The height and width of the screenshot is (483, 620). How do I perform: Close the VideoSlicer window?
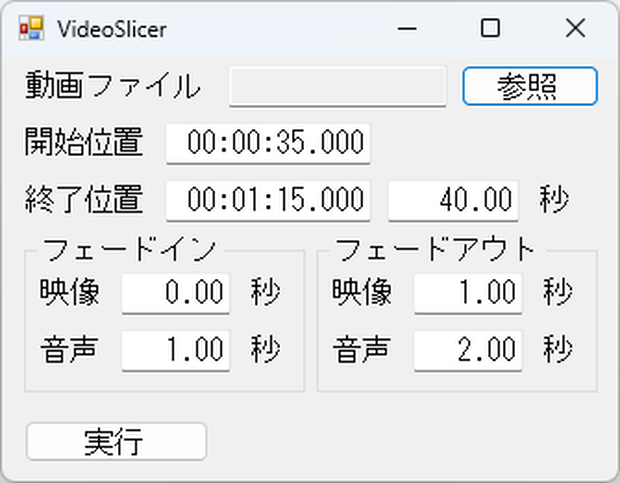click(x=575, y=29)
